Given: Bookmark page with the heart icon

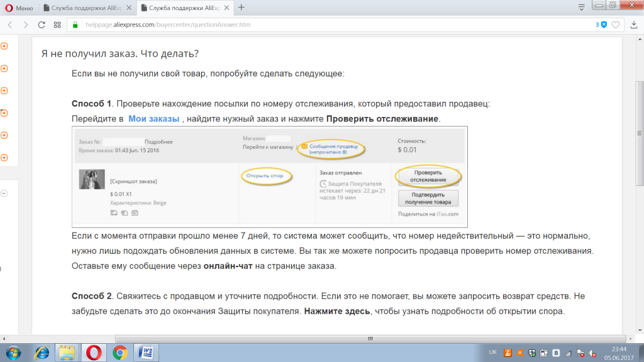Looking at the screenshot, I should pos(616,25).
